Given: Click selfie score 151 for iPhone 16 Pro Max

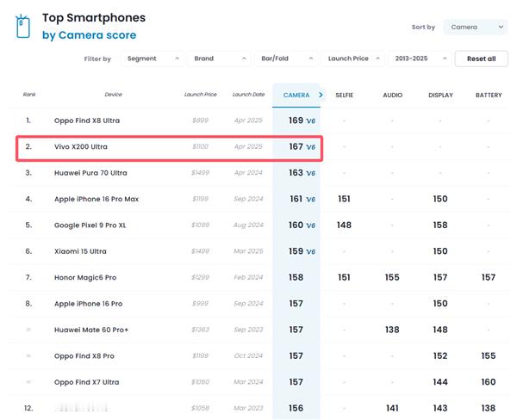Looking at the screenshot, I should pyautogui.click(x=344, y=199).
